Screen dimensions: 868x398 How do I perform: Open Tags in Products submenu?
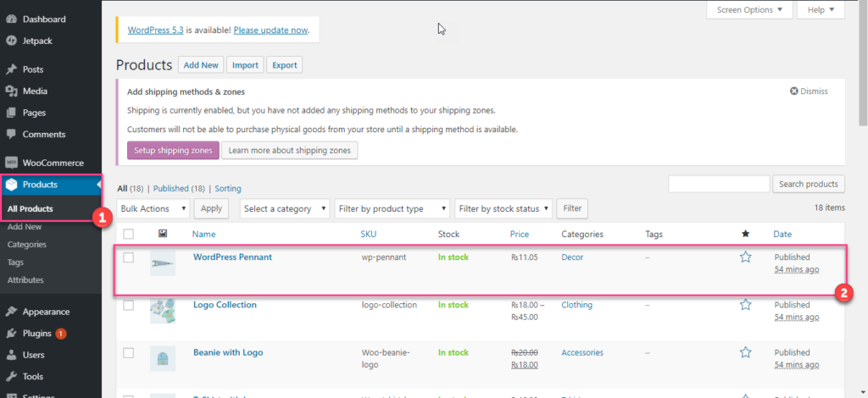tap(15, 262)
